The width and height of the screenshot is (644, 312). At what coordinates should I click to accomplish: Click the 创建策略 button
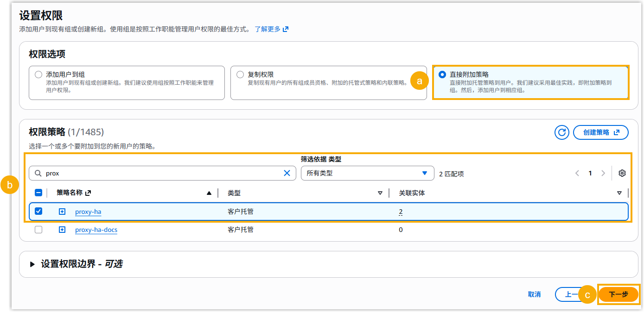pos(601,132)
